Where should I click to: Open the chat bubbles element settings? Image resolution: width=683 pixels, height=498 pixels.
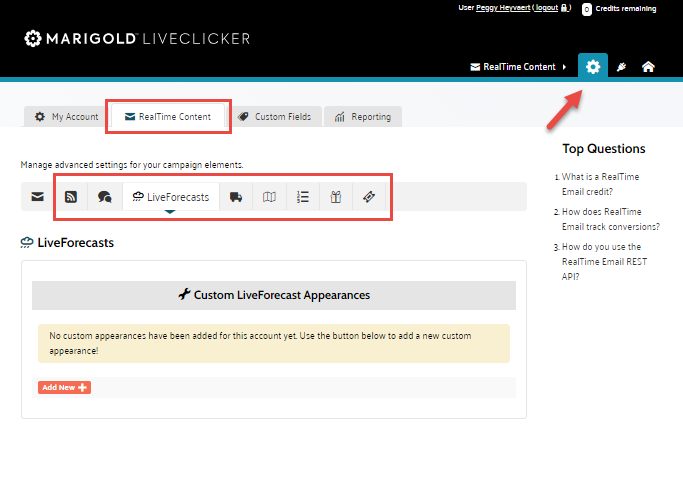click(104, 197)
